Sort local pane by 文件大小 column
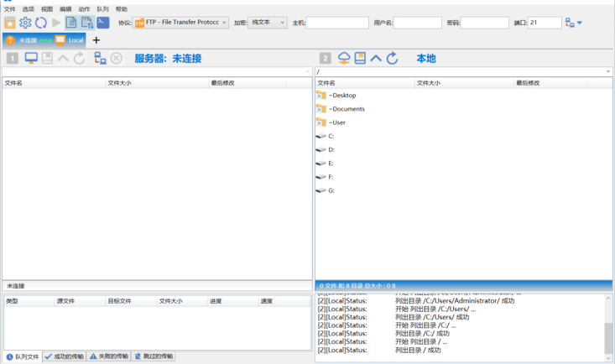The width and height of the screenshot is (615, 364). click(464, 83)
